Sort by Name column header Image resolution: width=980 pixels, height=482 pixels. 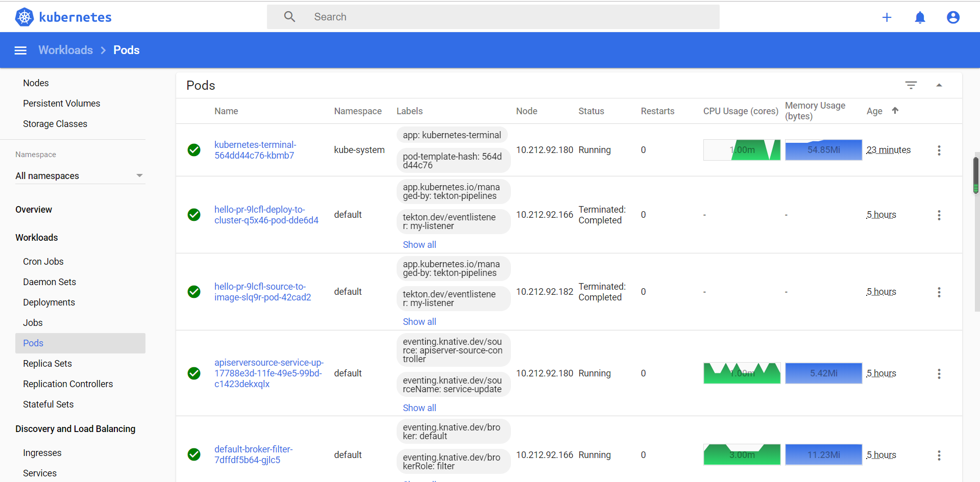point(226,111)
